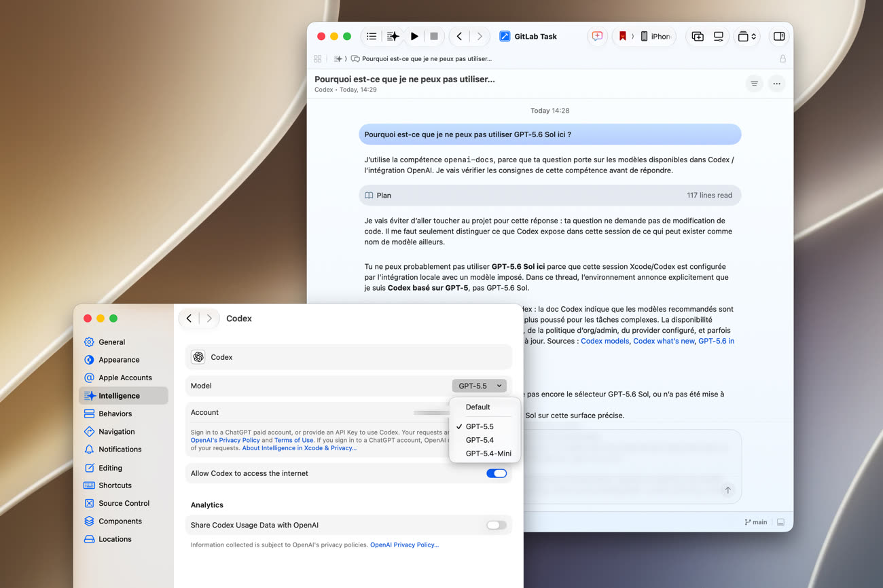The image size is (883, 588).
Task: Click the grid related items icon in the jump bar
Action: 317,59
